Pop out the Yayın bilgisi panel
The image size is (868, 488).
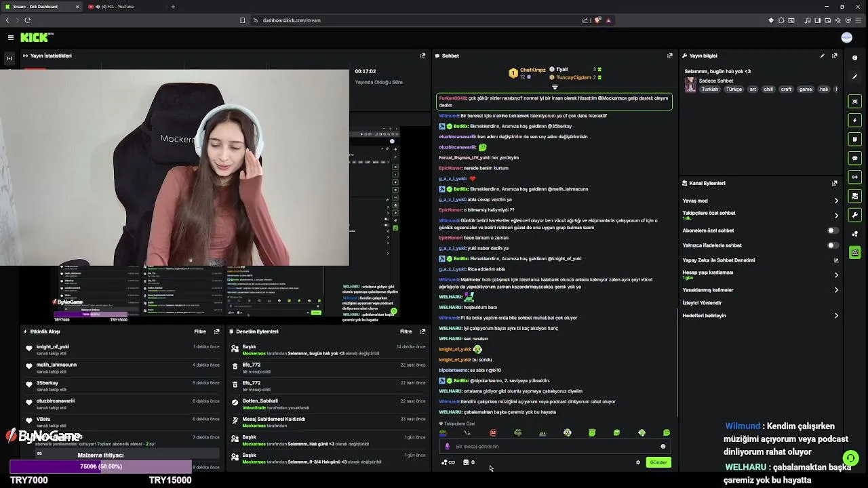(835, 56)
